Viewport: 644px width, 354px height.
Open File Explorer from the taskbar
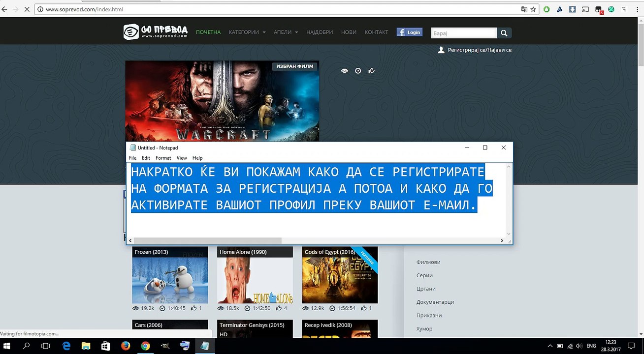point(86,346)
